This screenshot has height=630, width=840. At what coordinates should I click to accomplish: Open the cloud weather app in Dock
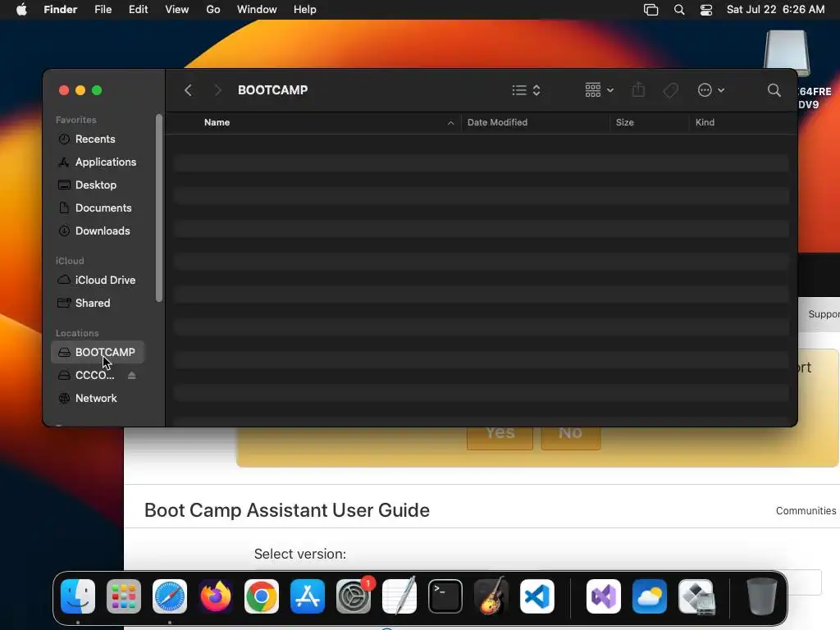point(650,596)
